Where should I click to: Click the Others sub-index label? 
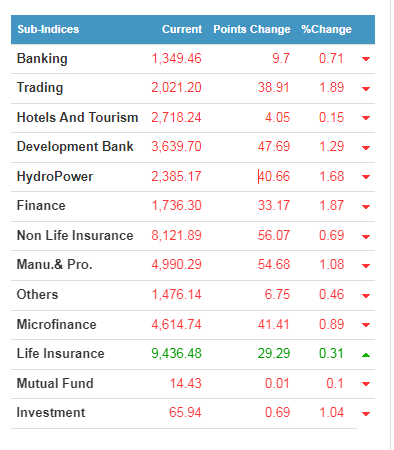tap(37, 295)
